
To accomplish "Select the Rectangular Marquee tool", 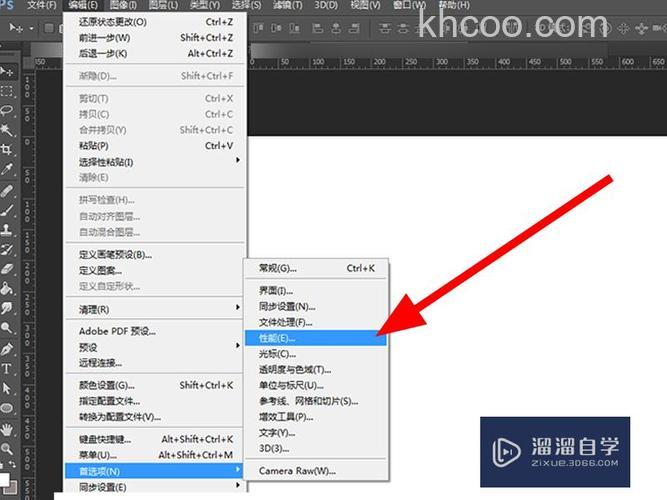I will click(7, 91).
